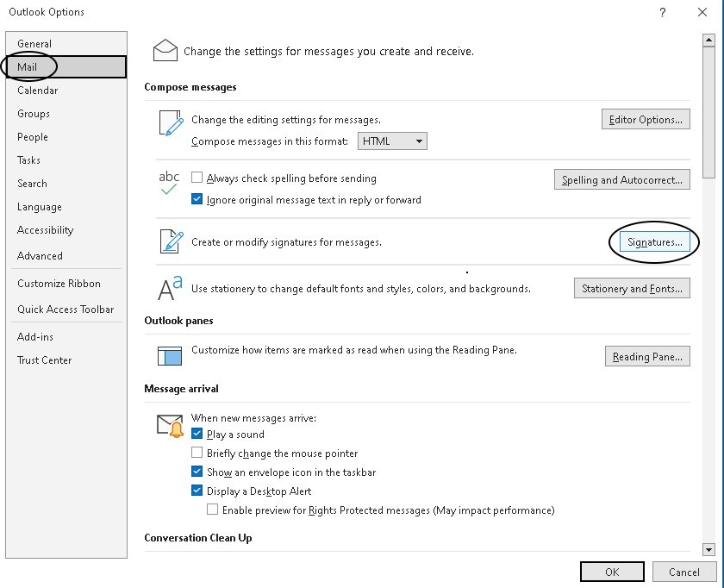Click the envelope icon beside the settings description
724x588 pixels.
tap(165, 50)
